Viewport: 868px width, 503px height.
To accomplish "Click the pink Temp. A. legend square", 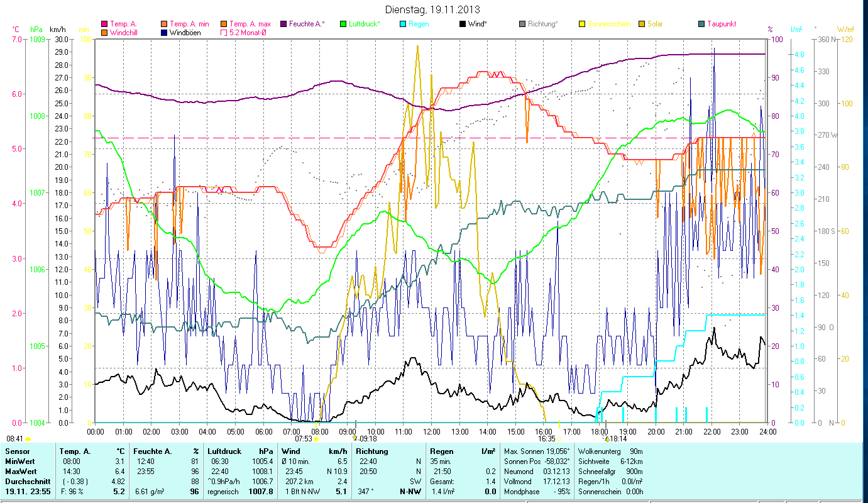I will tap(104, 24).
